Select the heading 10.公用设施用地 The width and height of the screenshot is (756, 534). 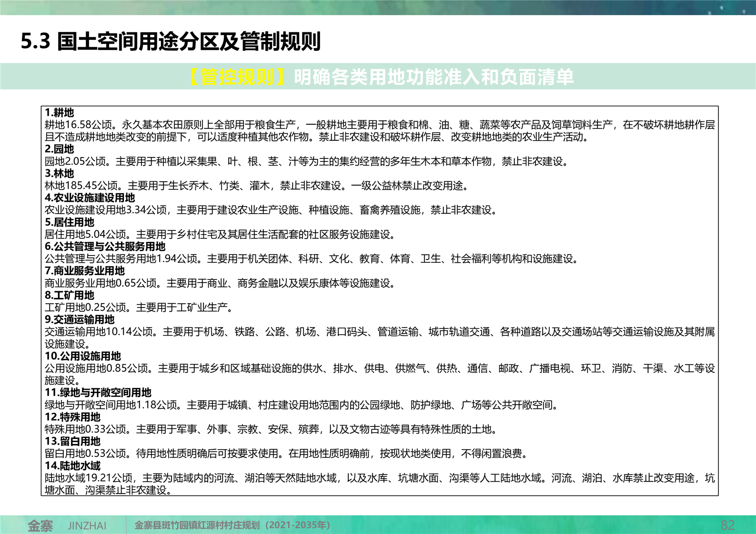tap(83, 356)
